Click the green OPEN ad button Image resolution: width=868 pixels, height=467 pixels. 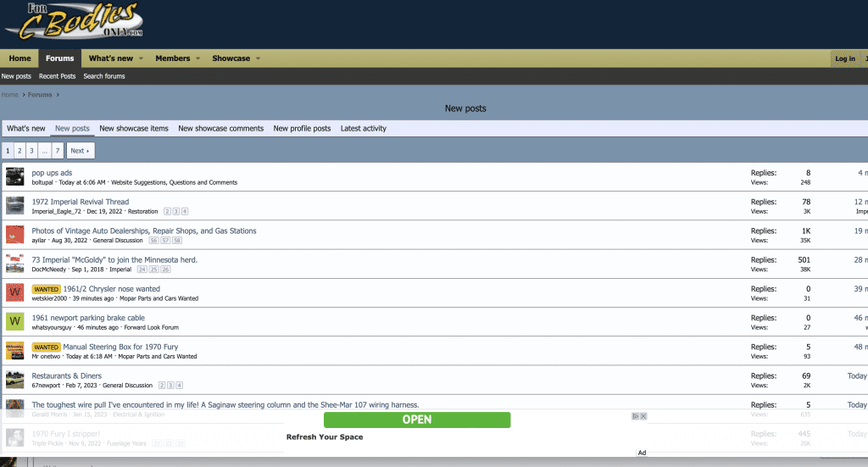pos(417,420)
